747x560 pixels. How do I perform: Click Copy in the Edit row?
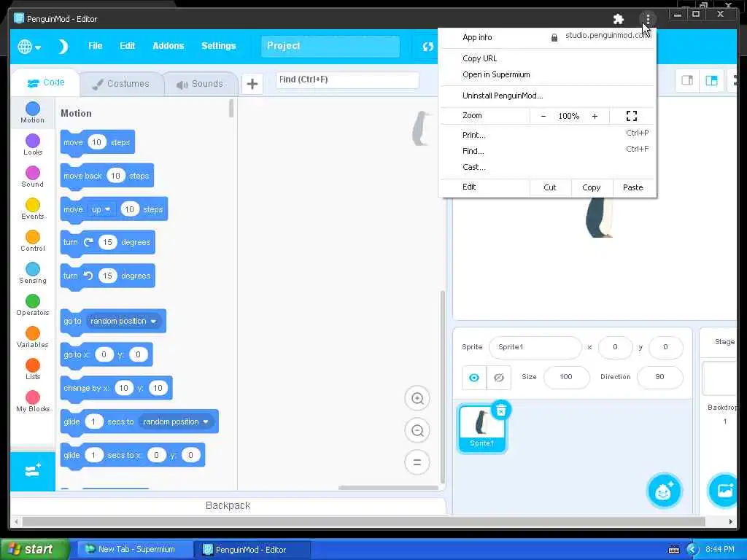click(x=591, y=187)
